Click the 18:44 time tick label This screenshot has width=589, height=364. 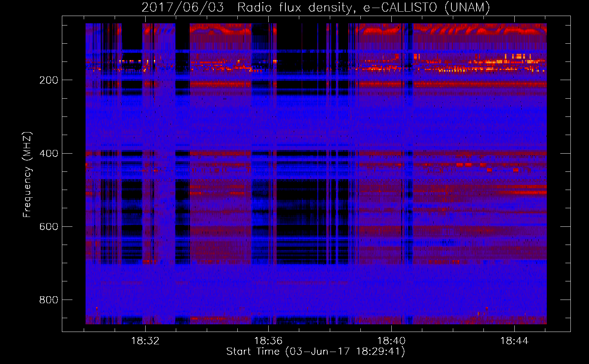coord(514,341)
